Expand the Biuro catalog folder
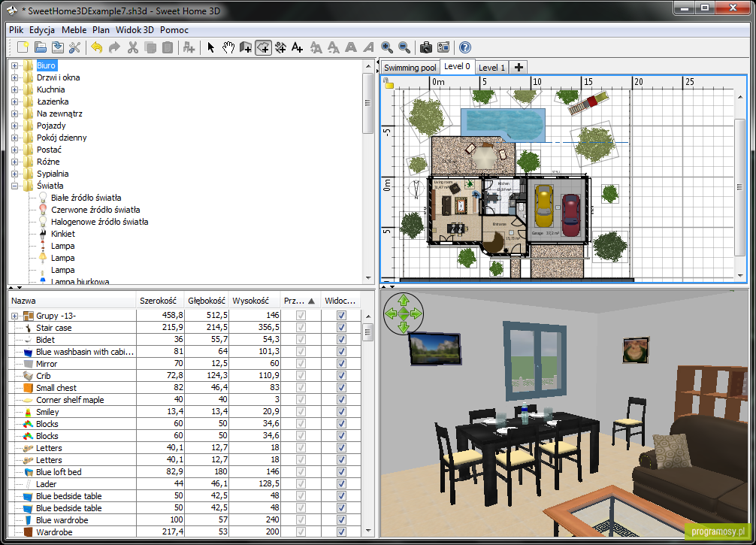 pos(14,65)
